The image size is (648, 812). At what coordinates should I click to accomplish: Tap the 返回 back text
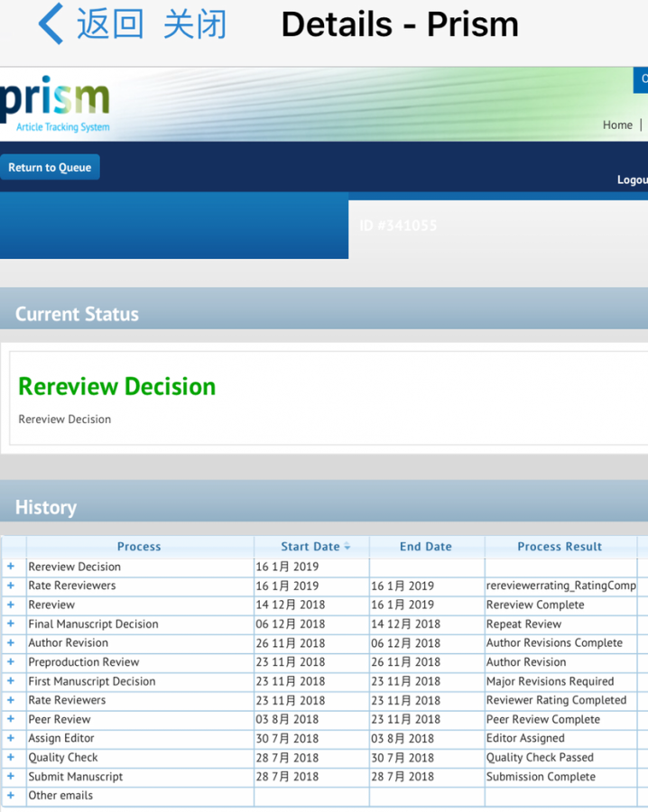pyautogui.click(x=110, y=25)
